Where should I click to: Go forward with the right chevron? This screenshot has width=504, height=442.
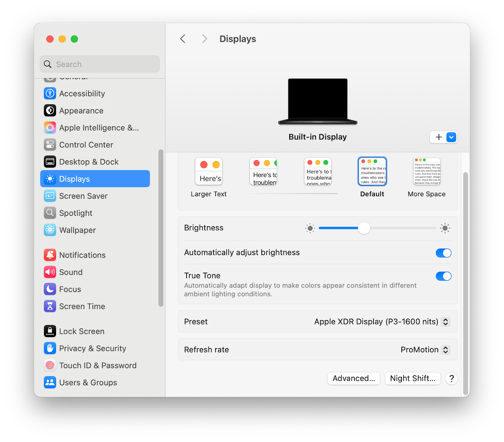(x=205, y=39)
